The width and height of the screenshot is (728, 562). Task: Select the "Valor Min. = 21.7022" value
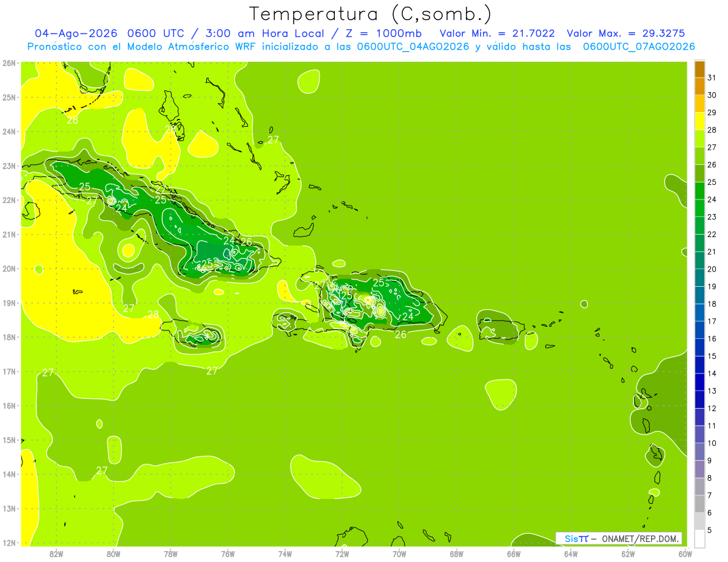(x=497, y=33)
